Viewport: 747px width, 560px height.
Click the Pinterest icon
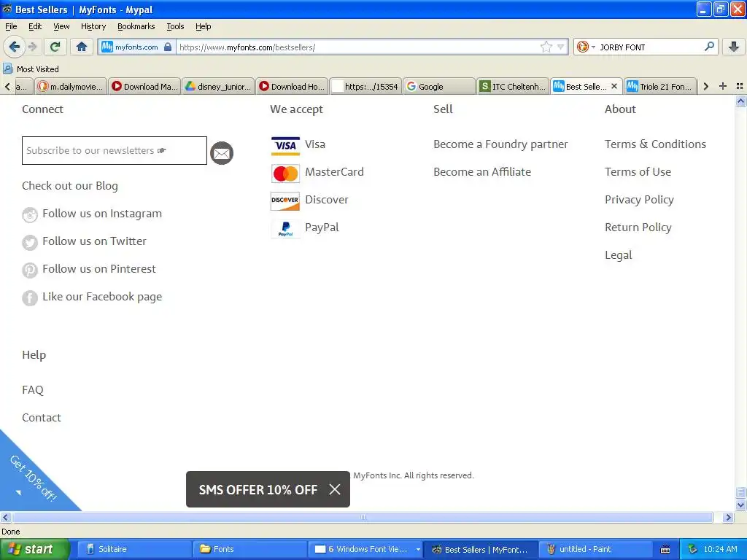point(29,270)
